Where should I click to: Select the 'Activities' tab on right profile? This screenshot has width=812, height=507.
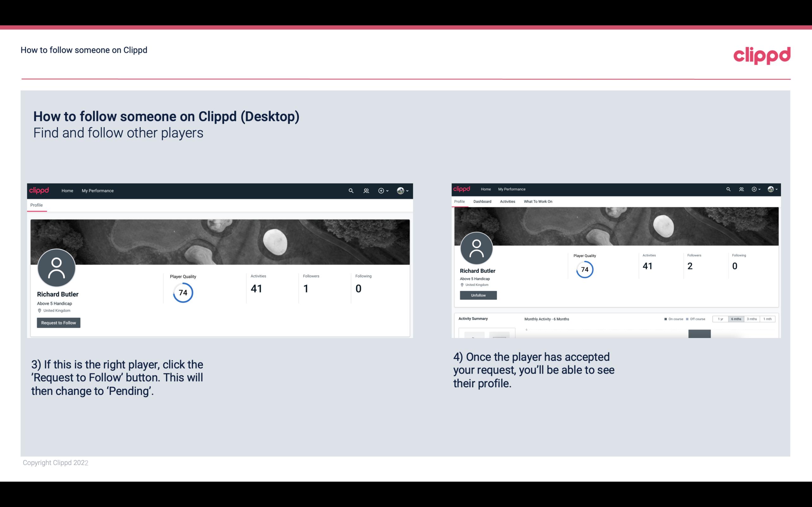507,202
